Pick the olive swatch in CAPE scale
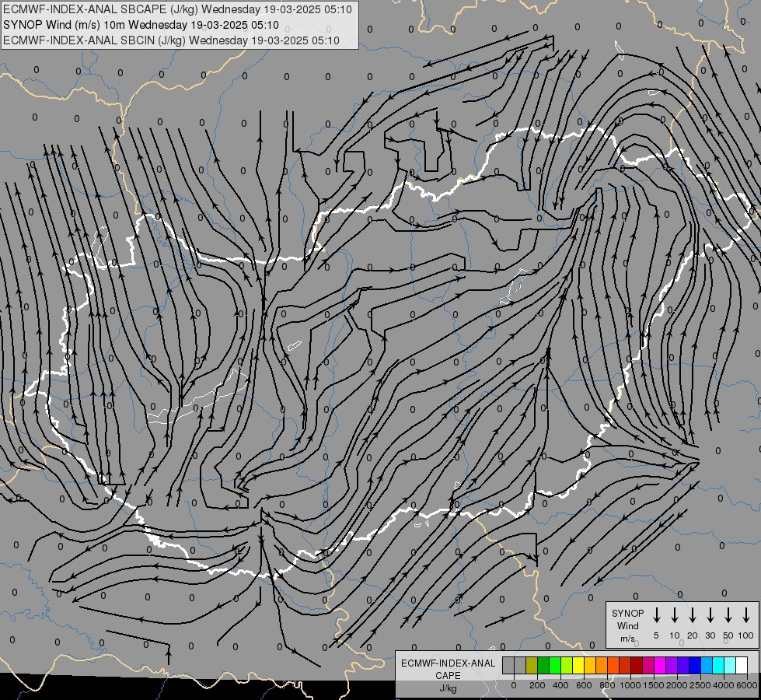Image resolution: width=761 pixels, height=700 pixels. (x=532, y=665)
